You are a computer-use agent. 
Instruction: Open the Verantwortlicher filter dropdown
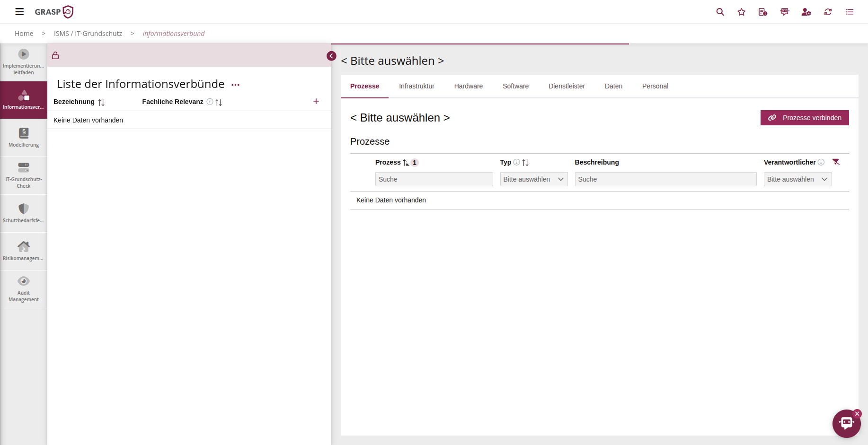point(797,179)
